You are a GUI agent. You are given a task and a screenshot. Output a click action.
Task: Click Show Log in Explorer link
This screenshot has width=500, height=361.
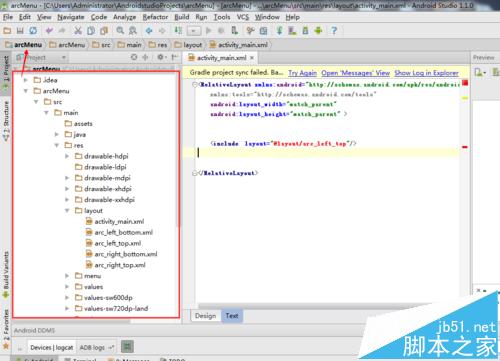click(x=426, y=73)
